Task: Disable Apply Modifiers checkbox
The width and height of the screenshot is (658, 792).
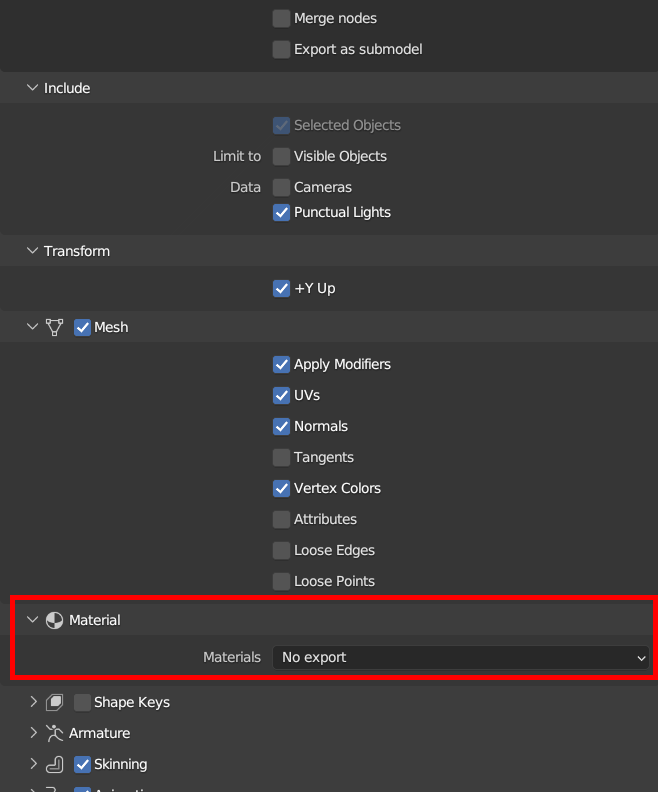Action: click(282, 364)
